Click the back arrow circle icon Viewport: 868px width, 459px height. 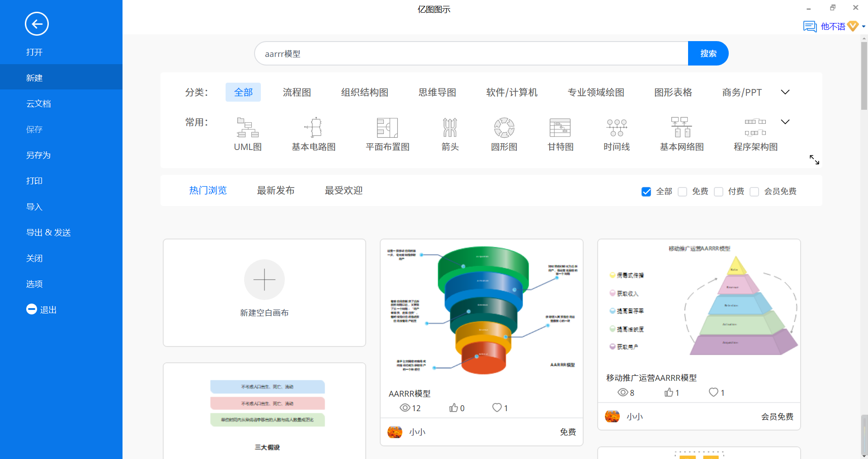coord(37,24)
